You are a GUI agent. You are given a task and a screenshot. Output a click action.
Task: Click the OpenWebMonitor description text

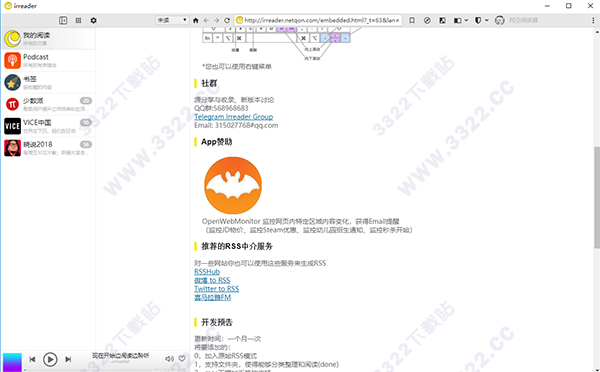click(x=307, y=225)
